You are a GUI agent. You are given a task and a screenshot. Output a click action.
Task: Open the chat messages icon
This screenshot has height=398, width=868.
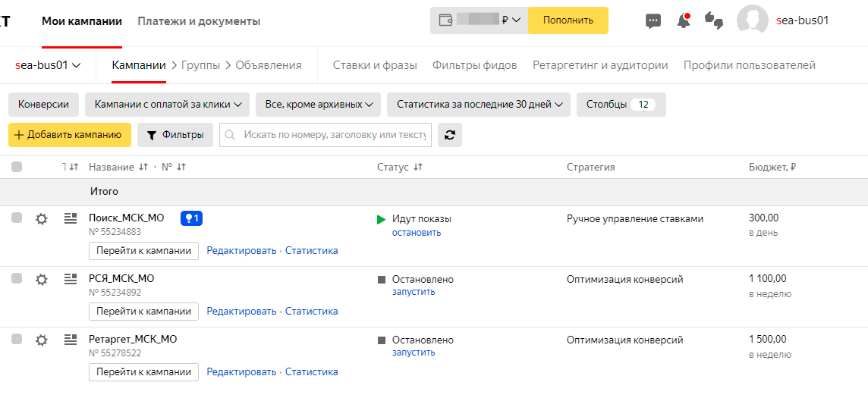click(x=653, y=21)
